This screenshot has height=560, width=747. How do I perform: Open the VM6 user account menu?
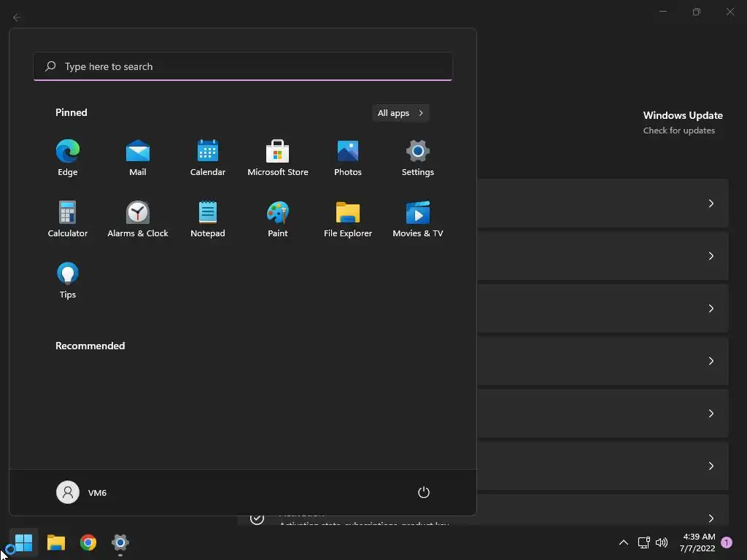pos(82,492)
